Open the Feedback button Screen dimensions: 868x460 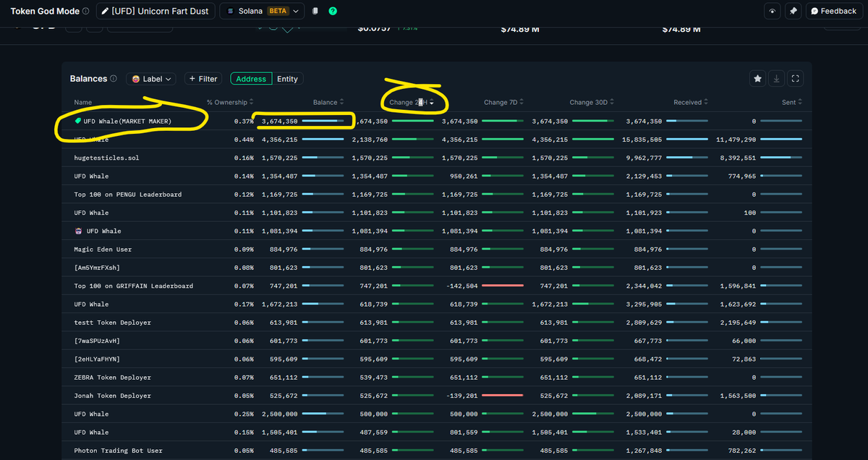(x=833, y=12)
